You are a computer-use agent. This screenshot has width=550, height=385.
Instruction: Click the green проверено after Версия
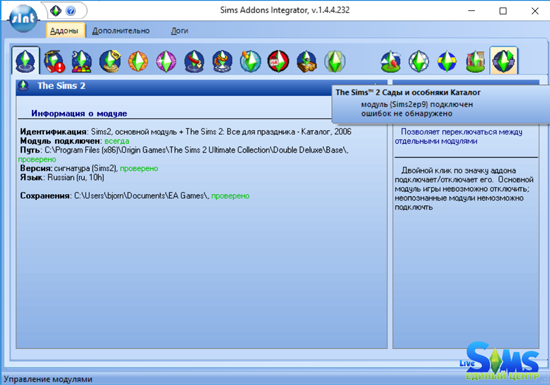139,169
